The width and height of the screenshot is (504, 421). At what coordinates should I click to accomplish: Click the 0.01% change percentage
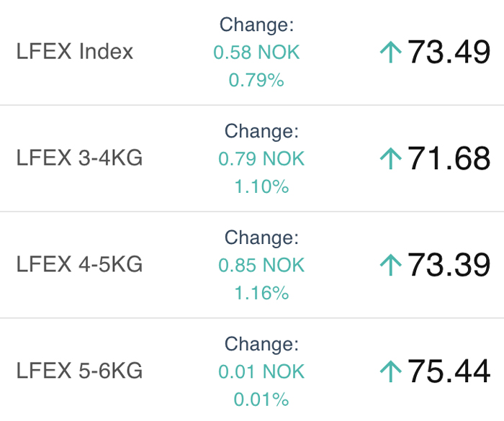click(261, 399)
